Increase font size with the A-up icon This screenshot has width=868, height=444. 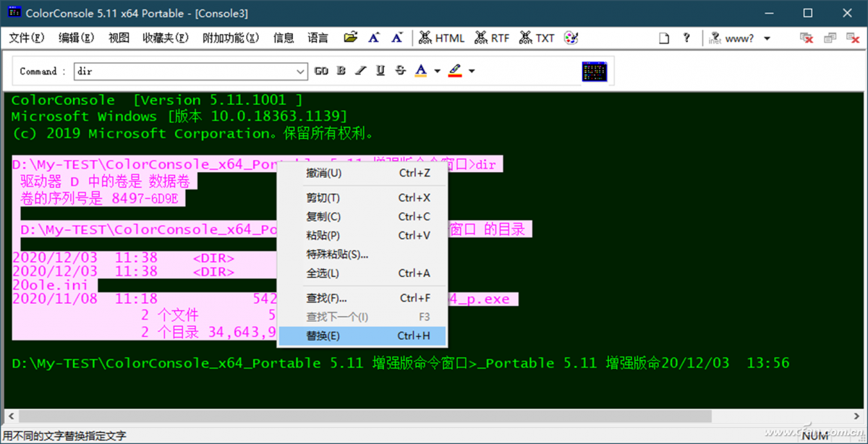pyautogui.click(x=373, y=38)
